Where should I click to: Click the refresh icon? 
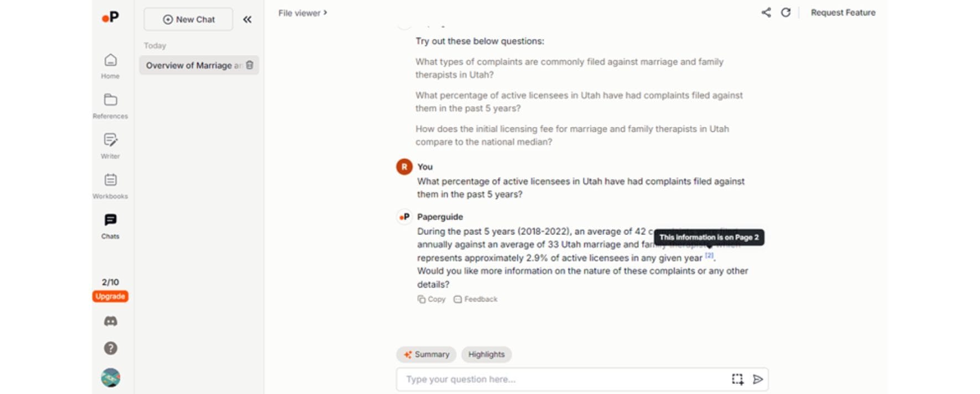tap(786, 12)
